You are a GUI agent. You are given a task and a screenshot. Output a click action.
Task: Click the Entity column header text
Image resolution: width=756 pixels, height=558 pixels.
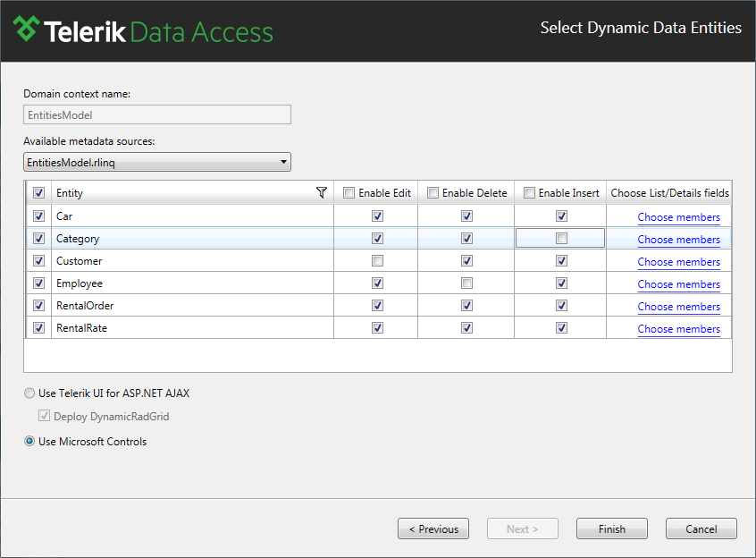pyautogui.click(x=70, y=193)
